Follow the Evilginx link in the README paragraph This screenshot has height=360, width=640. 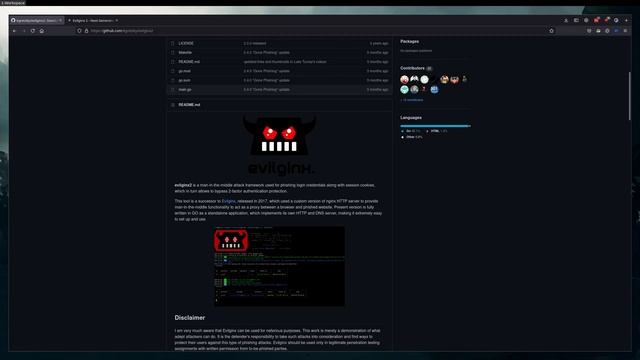point(229,201)
